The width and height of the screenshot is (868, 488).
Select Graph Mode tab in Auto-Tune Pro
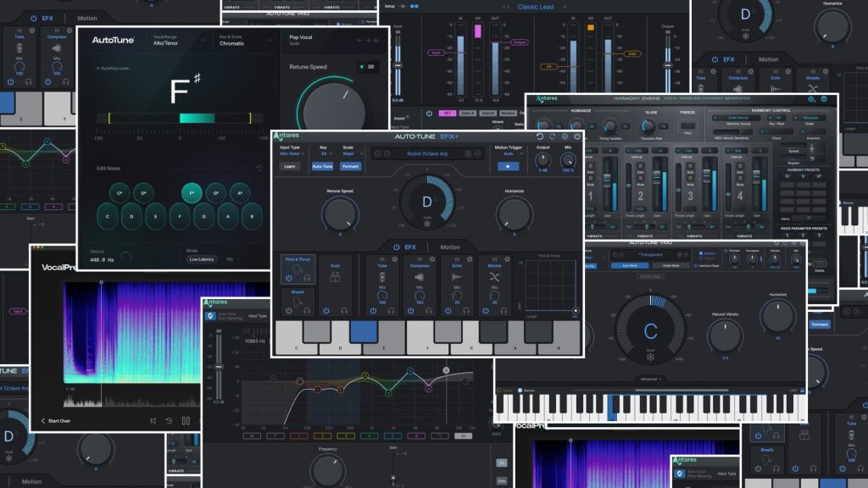[x=671, y=265]
